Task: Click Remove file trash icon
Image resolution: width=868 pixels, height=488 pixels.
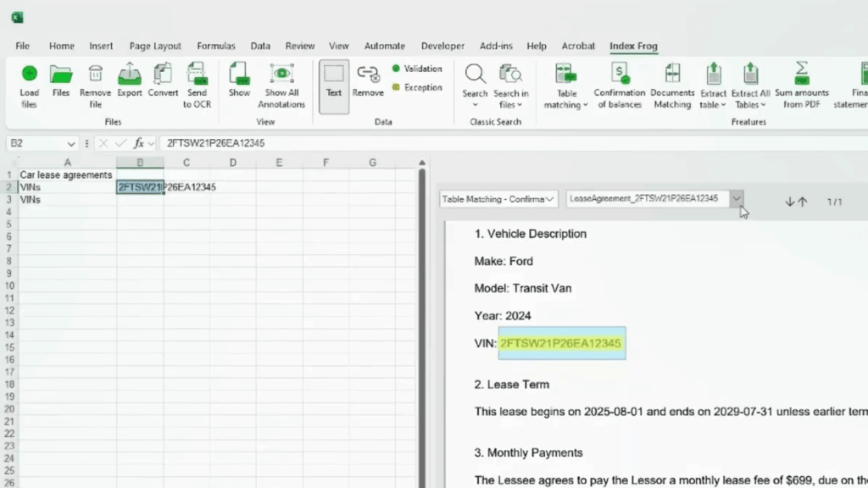Action: point(95,74)
